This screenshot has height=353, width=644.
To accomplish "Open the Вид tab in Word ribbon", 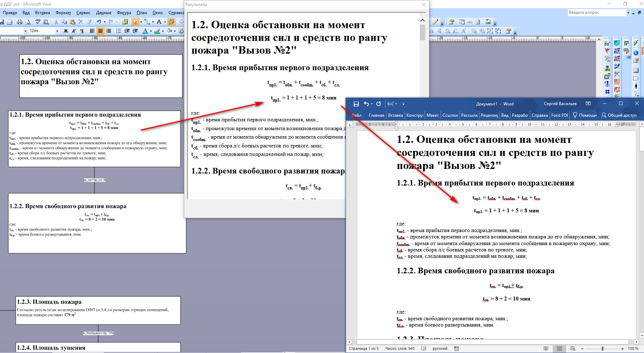I will [x=505, y=115].
